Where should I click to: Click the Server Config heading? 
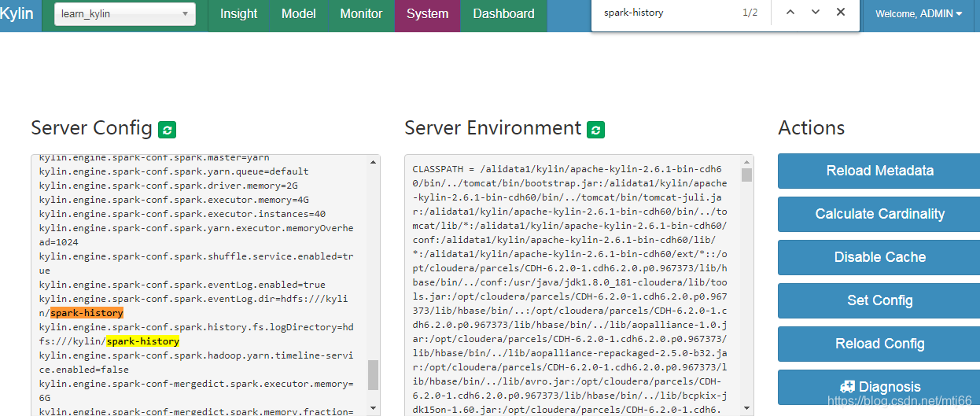[91, 128]
